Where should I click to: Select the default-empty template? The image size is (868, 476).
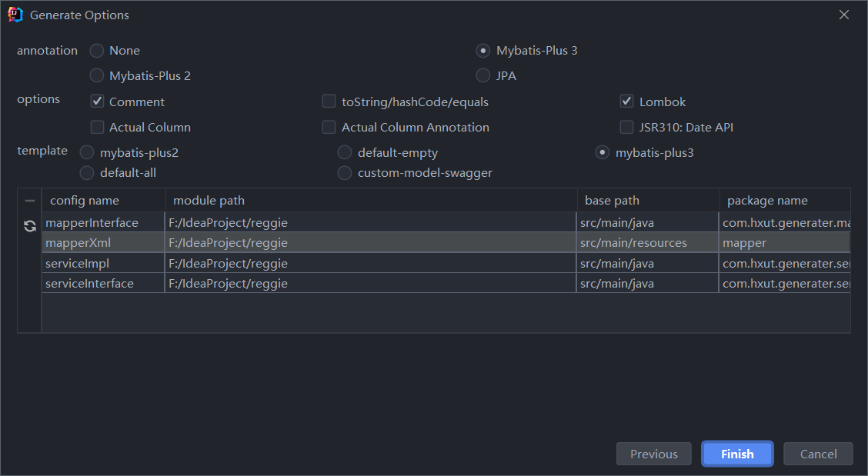[345, 153]
